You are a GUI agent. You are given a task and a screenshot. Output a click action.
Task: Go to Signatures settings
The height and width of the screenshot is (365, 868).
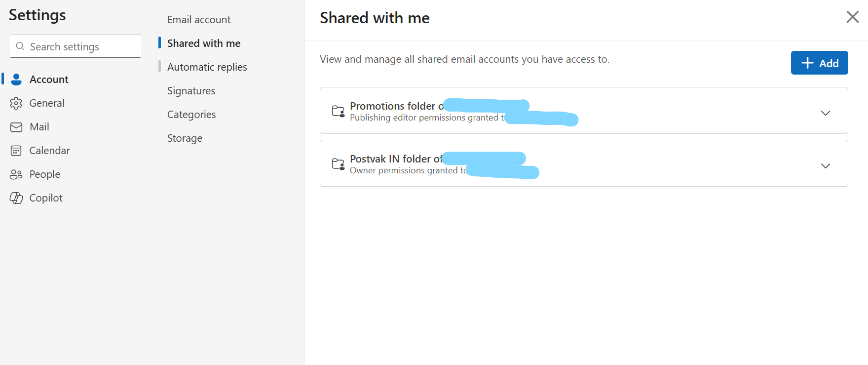191,91
